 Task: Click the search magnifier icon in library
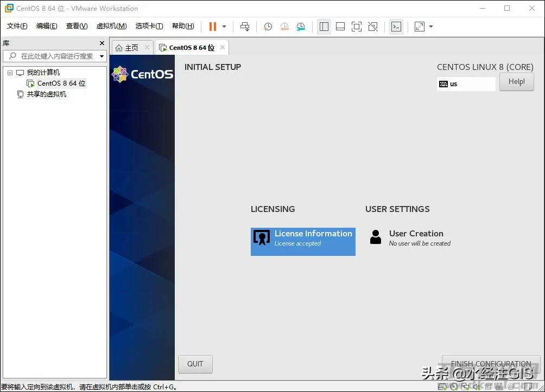[13, 55]
